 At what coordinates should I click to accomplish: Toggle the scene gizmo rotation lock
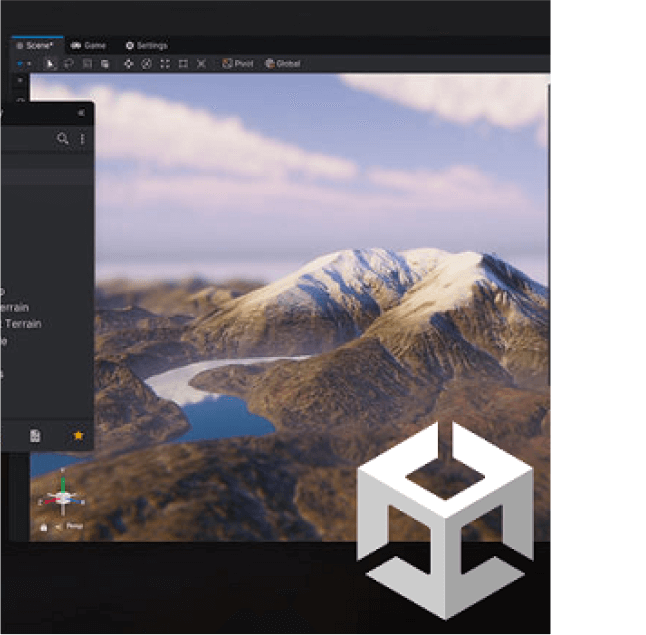tap(44, 527)
